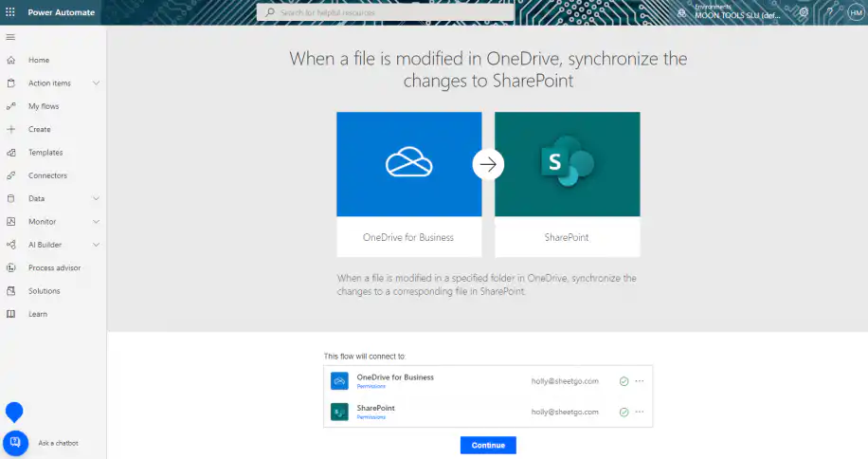The width and height of the screenshot is (868, 459).
Task: Click the arrow between connector tiles
Action: coord(488,164)
